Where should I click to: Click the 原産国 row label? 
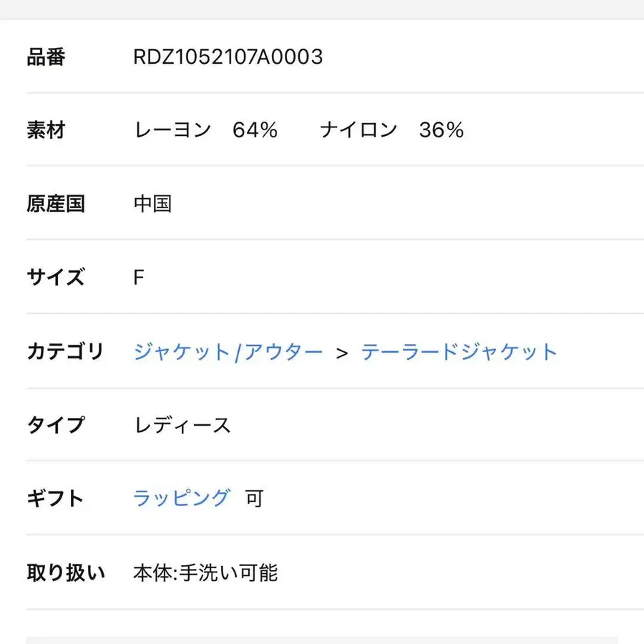coord(56,204)
